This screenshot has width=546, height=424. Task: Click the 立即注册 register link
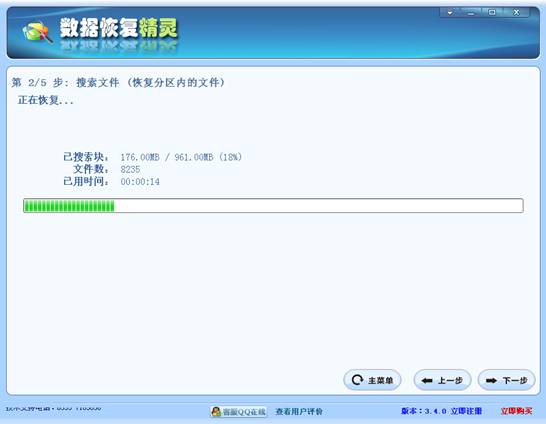point(466,411)
